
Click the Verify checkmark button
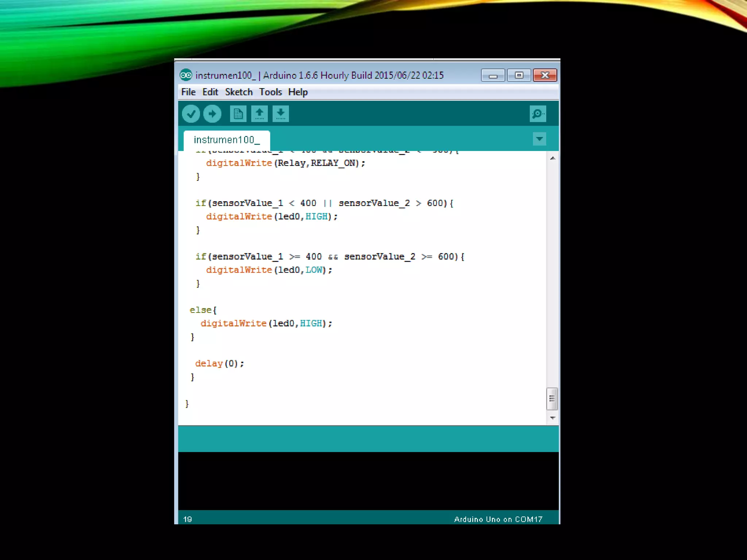coord(191,114)
